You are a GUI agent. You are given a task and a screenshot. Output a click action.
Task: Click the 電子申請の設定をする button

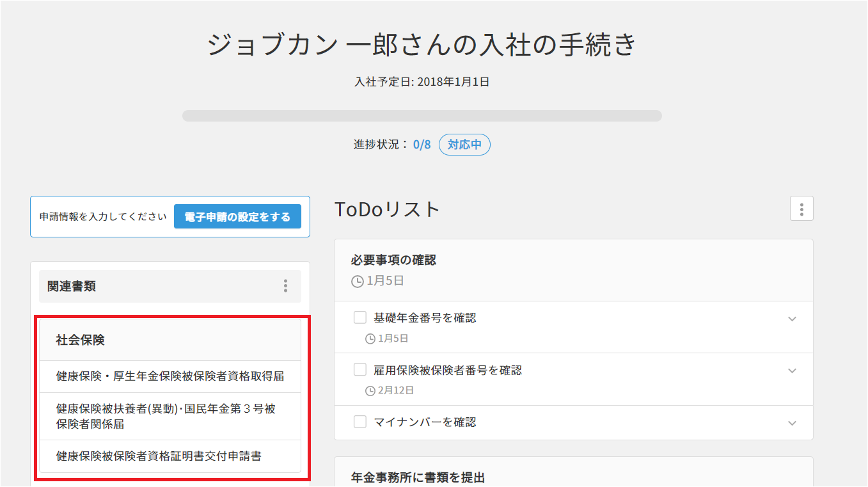(237, 217)
